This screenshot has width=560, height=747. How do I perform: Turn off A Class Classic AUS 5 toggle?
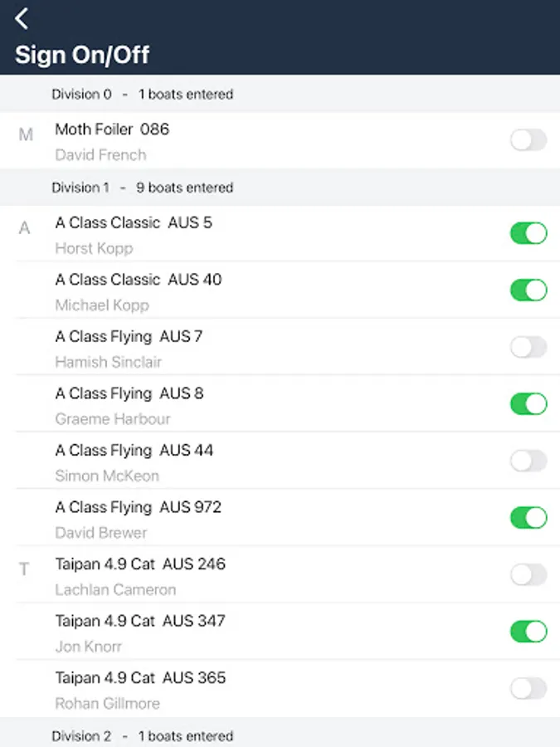click(528, 233)
